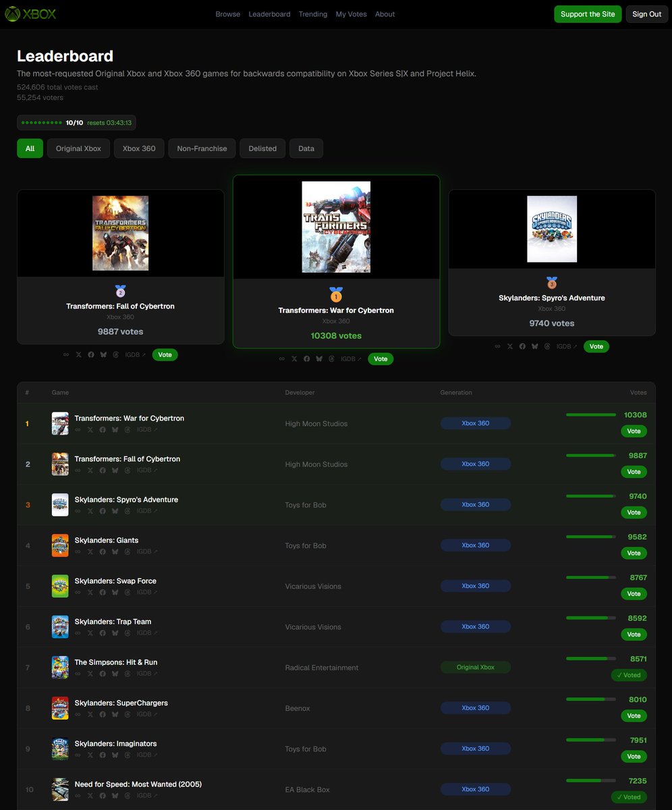The height and width of the screenshot is (810, 672).
Task: Open IGDB link in Simpsons: Hit & Run row
Action: point(147,674)
